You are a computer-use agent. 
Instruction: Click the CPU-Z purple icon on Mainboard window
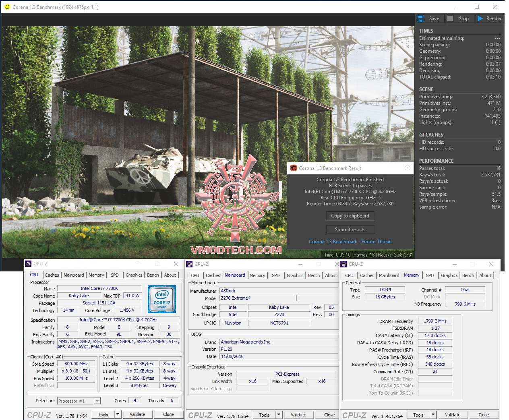point(189,264)
